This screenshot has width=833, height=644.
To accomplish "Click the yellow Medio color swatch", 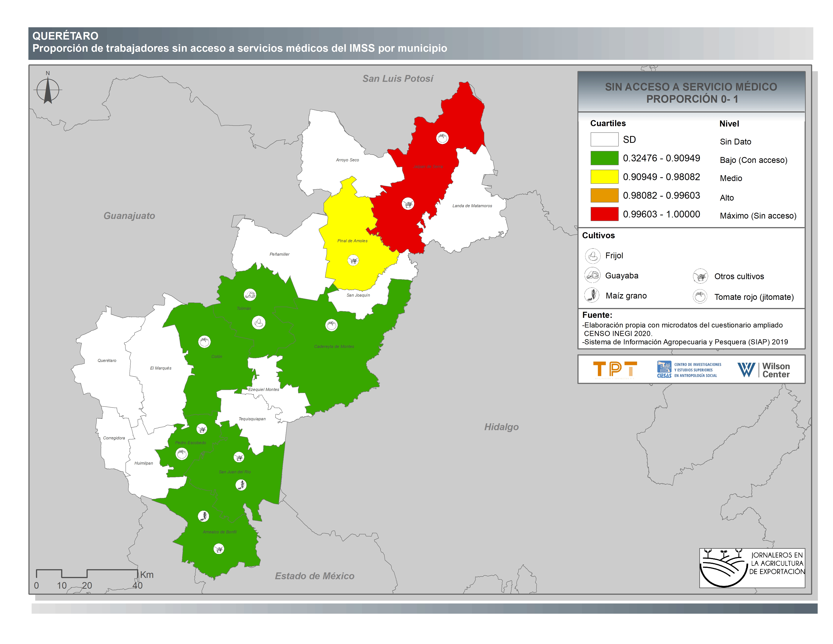I will pos(604,177).
